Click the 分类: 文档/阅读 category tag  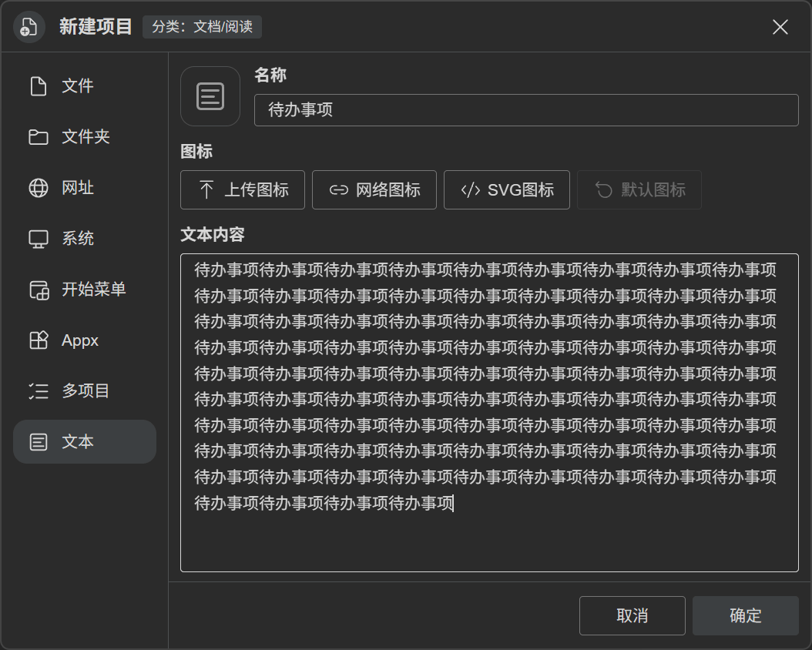click(x=202, y=27)
